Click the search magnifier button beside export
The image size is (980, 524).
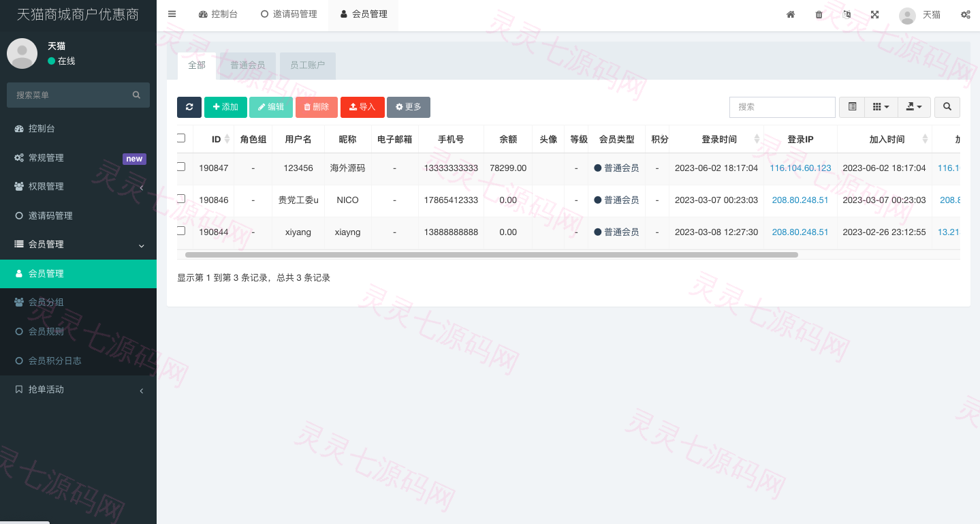click(x=947, y=107)
